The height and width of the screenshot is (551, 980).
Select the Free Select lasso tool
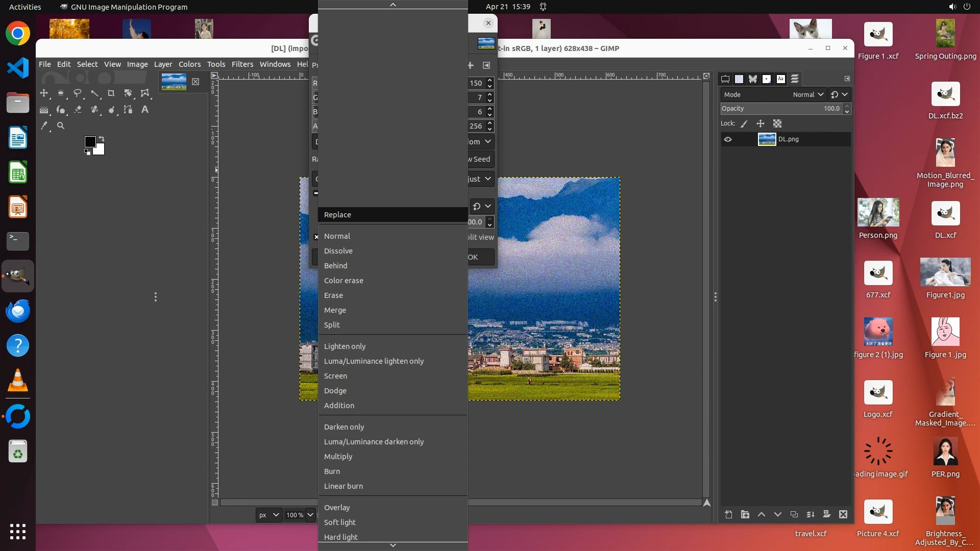[78, 93]
